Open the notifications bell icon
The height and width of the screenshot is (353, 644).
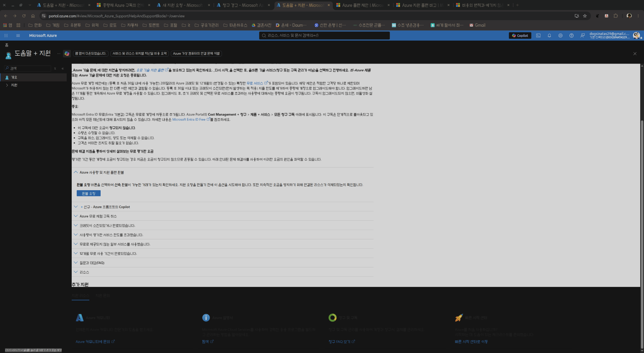549,36
